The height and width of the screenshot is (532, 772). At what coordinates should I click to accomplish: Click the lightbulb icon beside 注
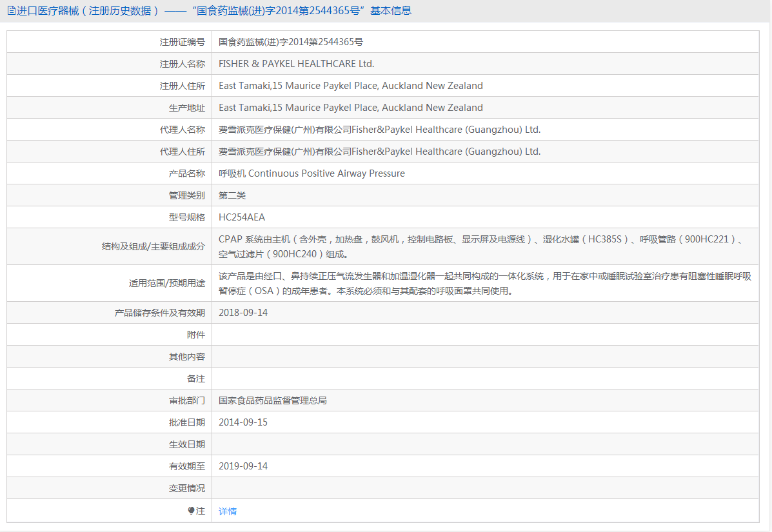pos(191,511)
